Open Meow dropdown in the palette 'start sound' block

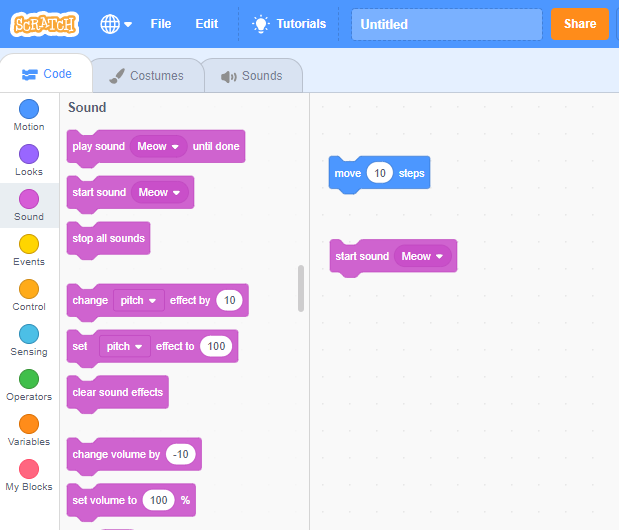pos(159,192)
